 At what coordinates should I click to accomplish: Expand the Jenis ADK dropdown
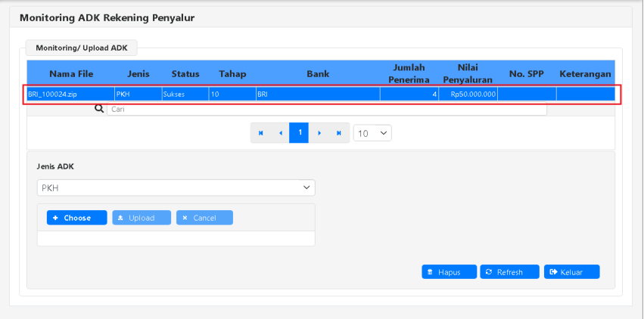(x=176, y=187)
